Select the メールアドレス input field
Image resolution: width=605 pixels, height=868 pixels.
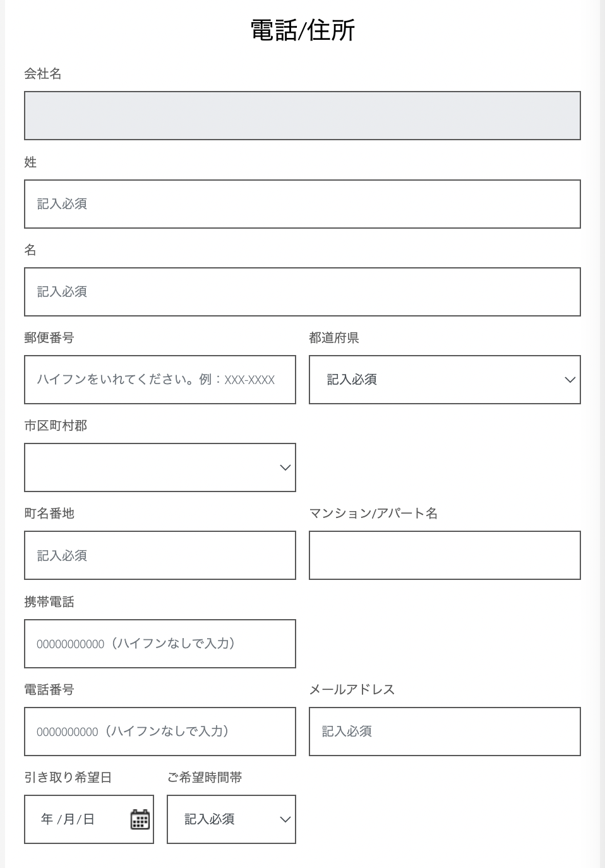click(x=444, y=732)
